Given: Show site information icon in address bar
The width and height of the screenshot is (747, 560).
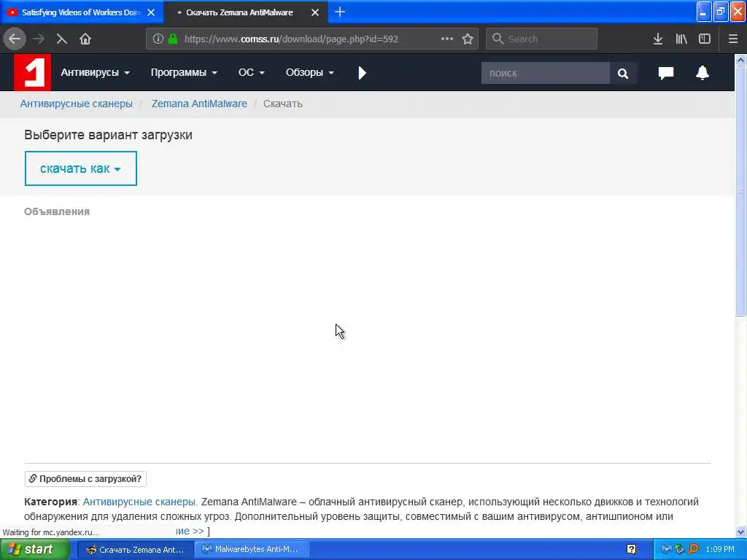Looking at the screenshot, I should [158, 39].
